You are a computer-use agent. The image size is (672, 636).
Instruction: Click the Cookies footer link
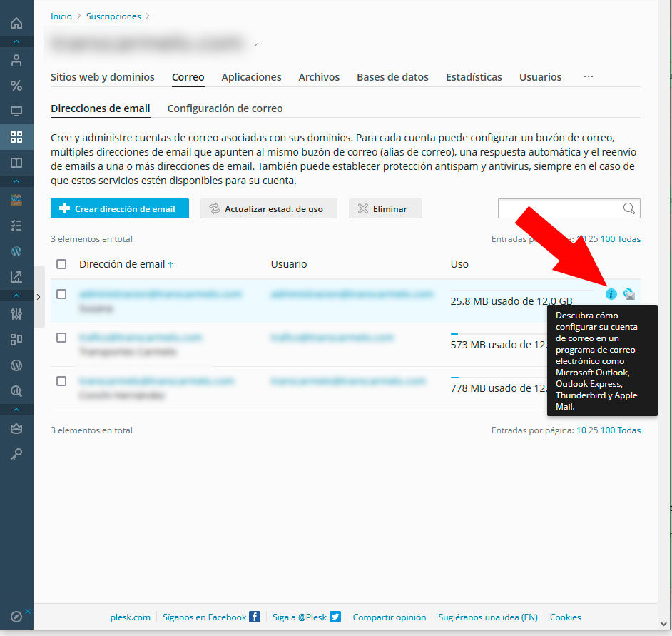tap(565, 617)
